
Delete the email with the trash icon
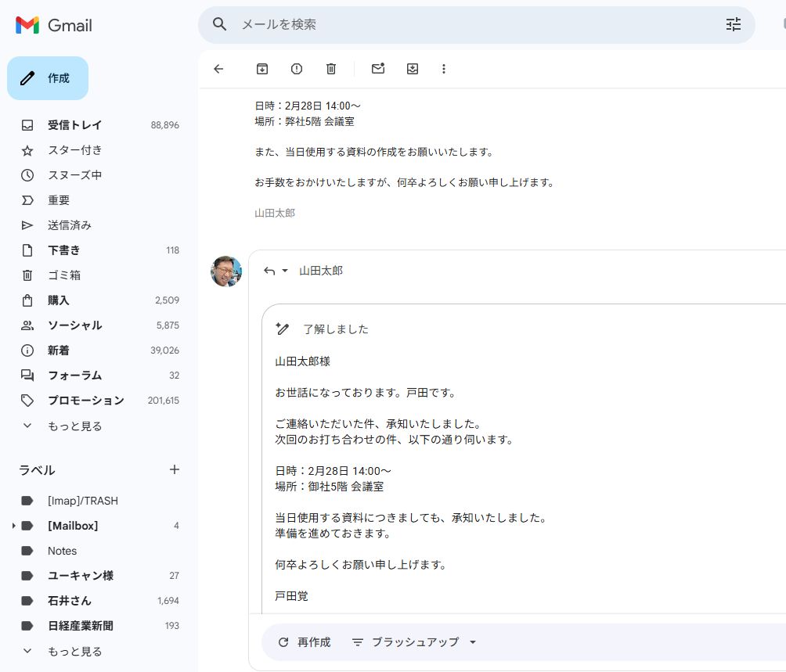[x=330, y=69]
